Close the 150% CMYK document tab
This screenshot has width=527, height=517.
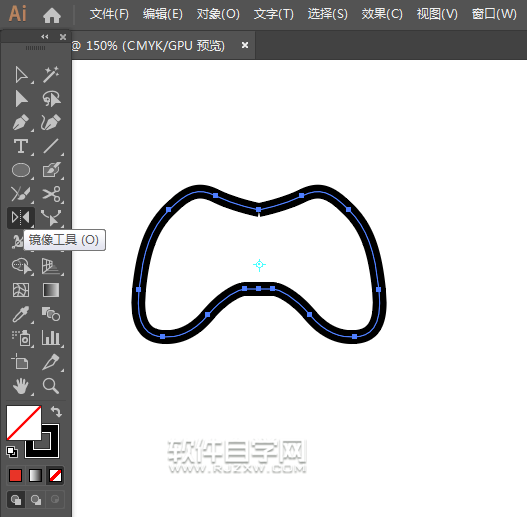tap(245, 45)
